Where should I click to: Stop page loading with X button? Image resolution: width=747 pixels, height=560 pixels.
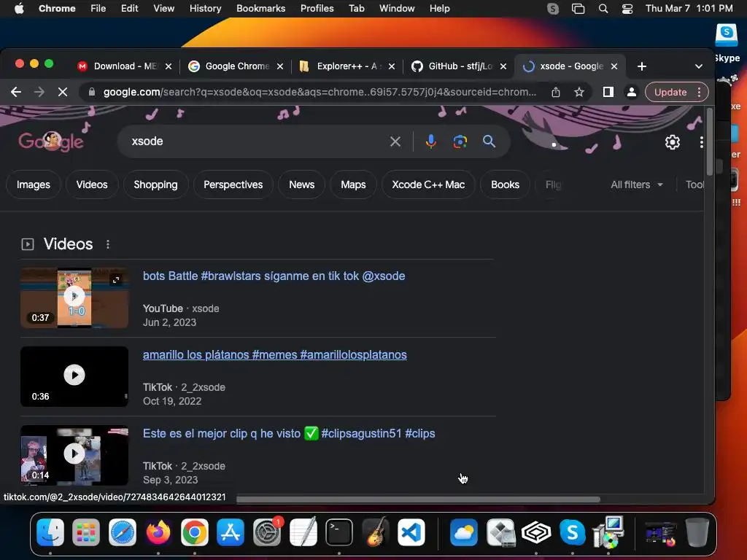tap(63, 92)
